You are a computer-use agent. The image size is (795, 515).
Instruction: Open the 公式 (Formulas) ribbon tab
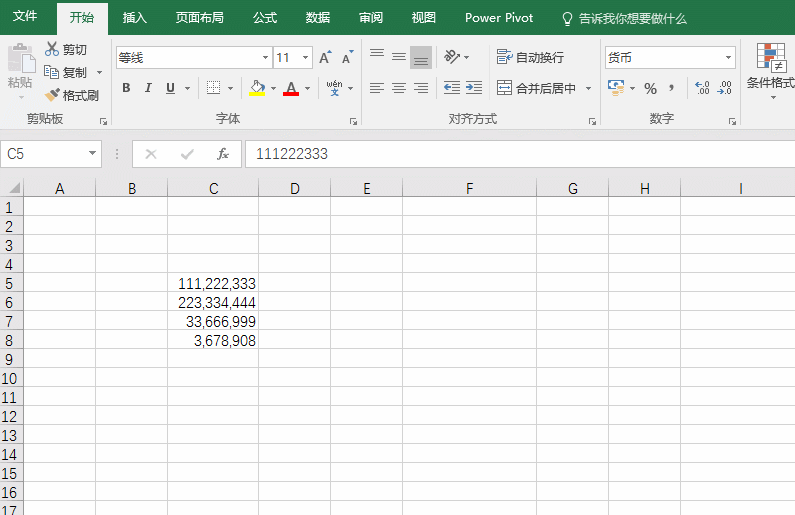click(x=265, y=18)
